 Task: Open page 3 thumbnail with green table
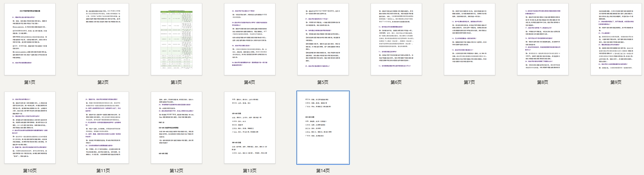pos(177,39)
